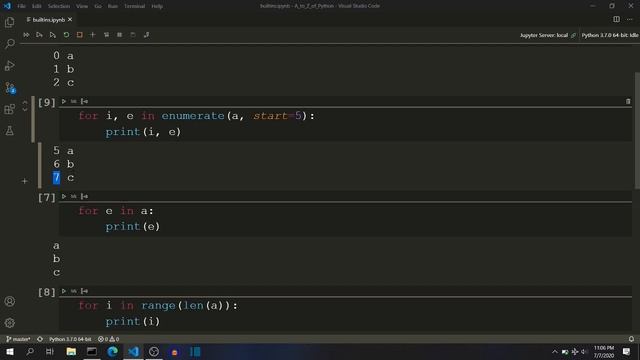Run cells above the current cell
Viewport: 640px width, 360px height.
[x=39, y=35]
